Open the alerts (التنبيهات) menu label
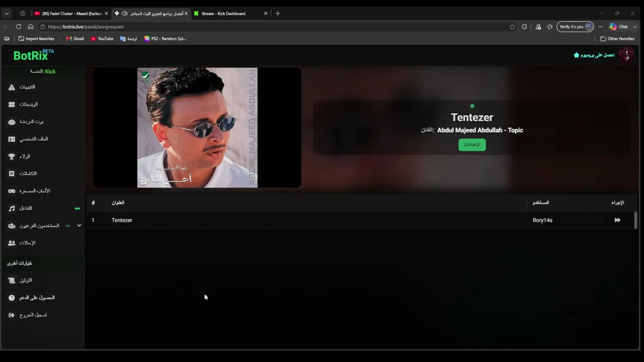The height and width of the screenshot is (362, 644). tap(27, 87)
